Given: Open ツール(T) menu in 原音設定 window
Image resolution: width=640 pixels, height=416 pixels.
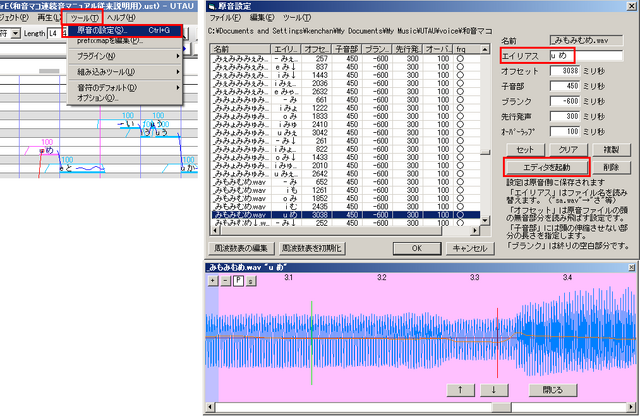Looking at the screenshot, I should pyautogui.click(x=297, y=18).
